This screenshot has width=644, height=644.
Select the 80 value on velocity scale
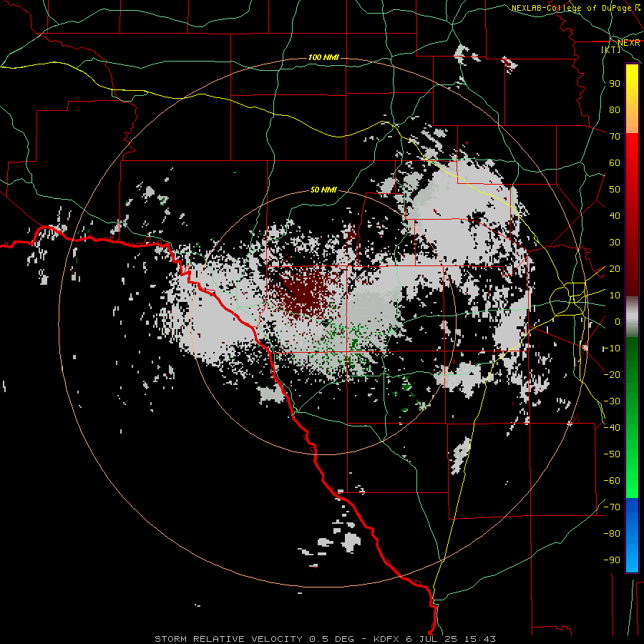click(x=615, y=109)
